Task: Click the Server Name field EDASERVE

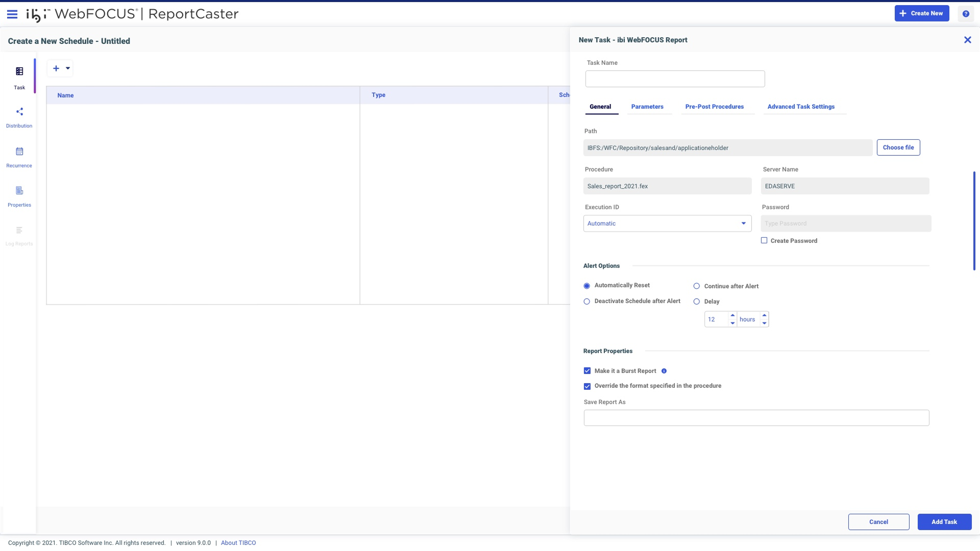Action: pos(845,186)
